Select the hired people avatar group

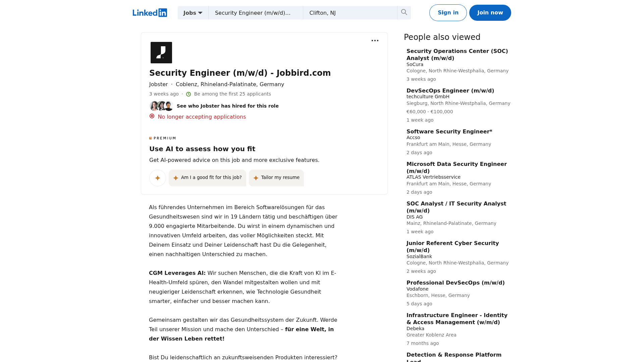pyautogui.click(x=161, y=106)
